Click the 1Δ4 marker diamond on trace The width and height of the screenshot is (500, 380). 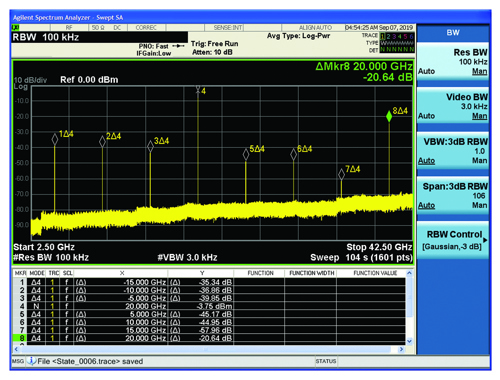coord(55,139)
